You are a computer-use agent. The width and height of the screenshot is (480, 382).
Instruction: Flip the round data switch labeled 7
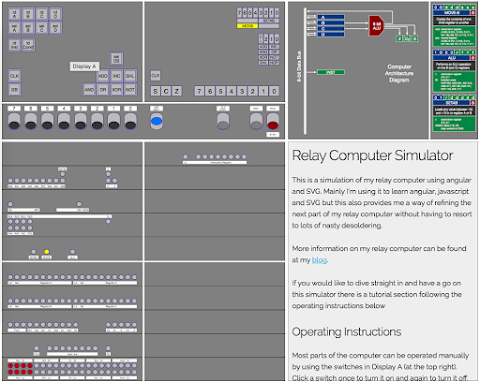[14, 121]
